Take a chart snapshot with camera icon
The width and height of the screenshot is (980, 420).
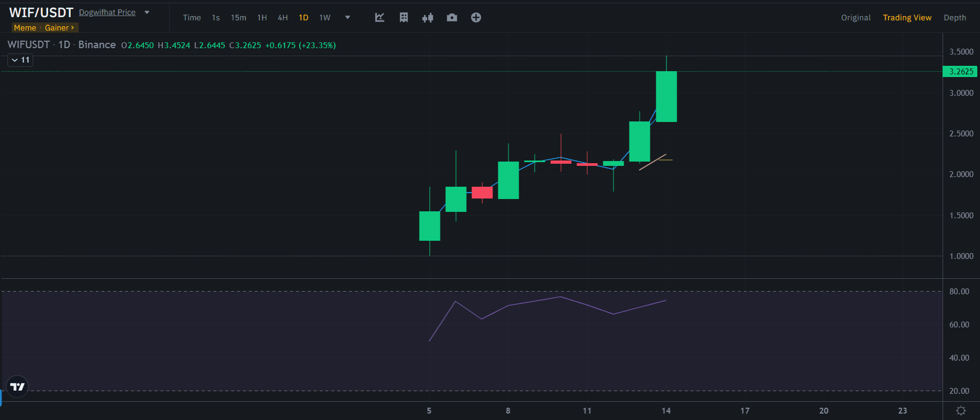pos(452,18)
